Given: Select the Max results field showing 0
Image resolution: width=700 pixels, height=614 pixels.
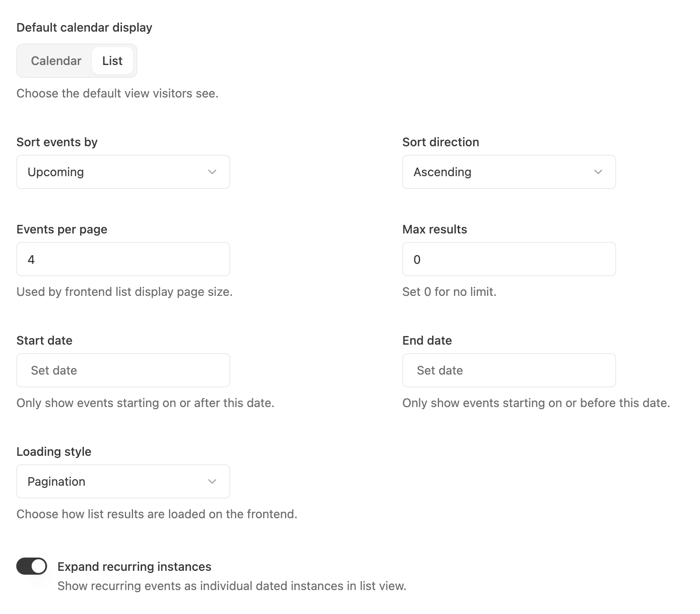Looking at the screenshot, I should coord(508,259).
